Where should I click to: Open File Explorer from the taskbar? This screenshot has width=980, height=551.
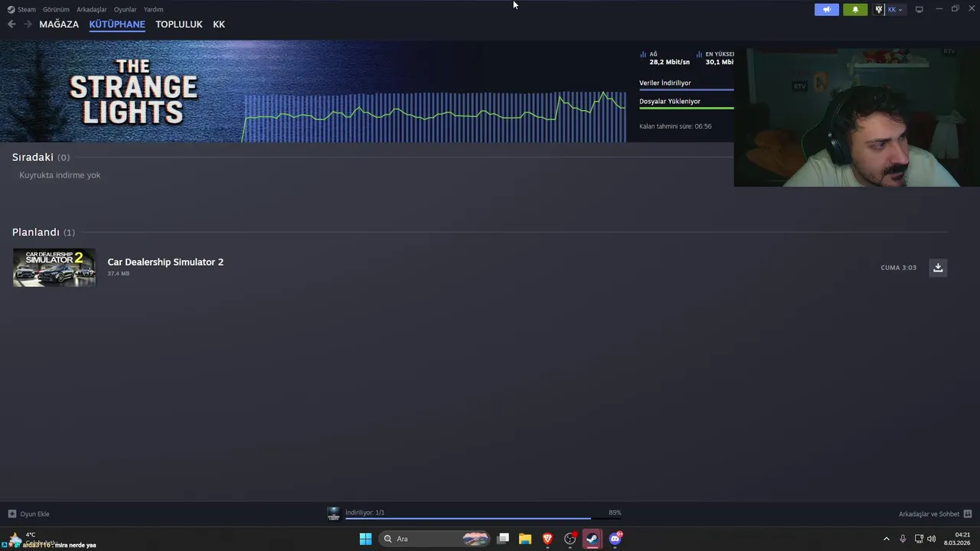coord(525,539)
